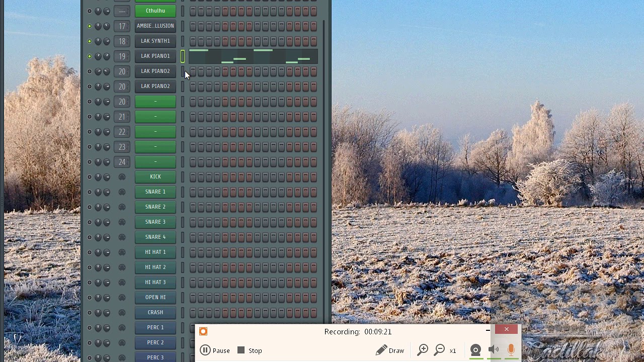Toggle the lit channel selector beside LAK PIANO1
This screenshot has height=362, width=644.
coord(183,56)
